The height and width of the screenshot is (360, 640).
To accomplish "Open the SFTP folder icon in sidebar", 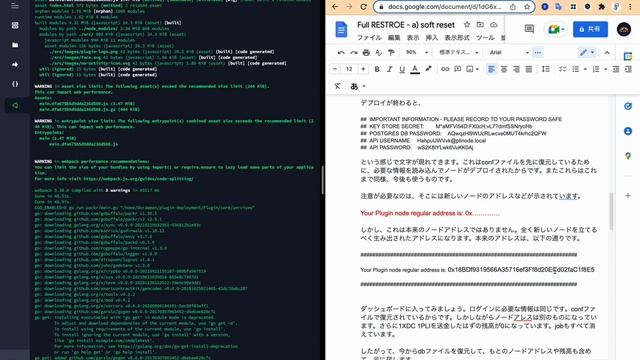I will [15, 45].
